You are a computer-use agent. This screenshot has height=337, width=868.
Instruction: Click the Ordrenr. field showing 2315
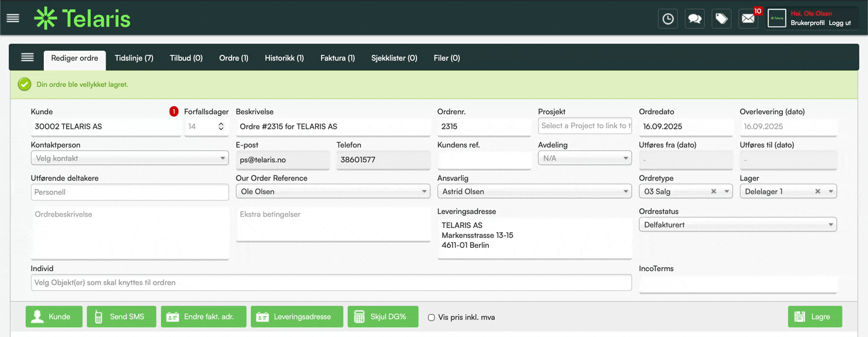pos(484,127)
